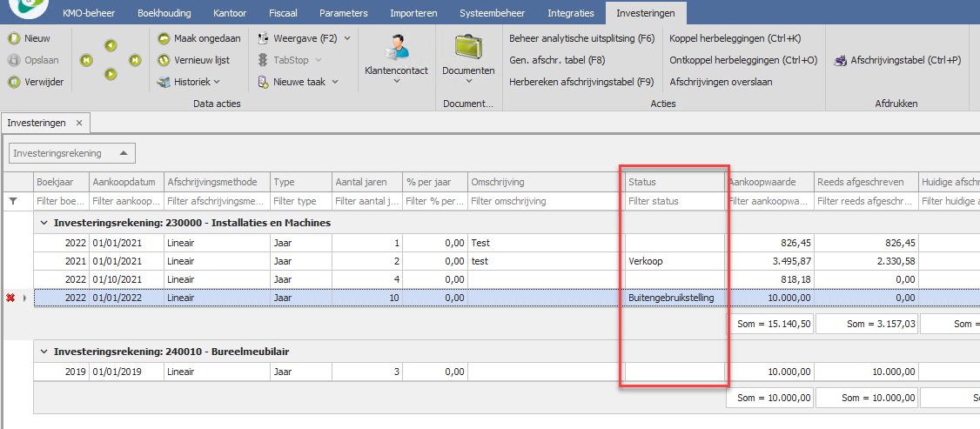Open the Klantencontact person icon
The image size is (980, 429).
(397, 46)
